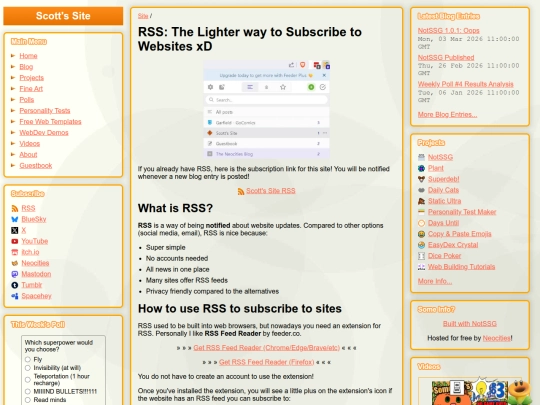Open Built with NotSSG link
540x405 pixels.
(470, 324)
